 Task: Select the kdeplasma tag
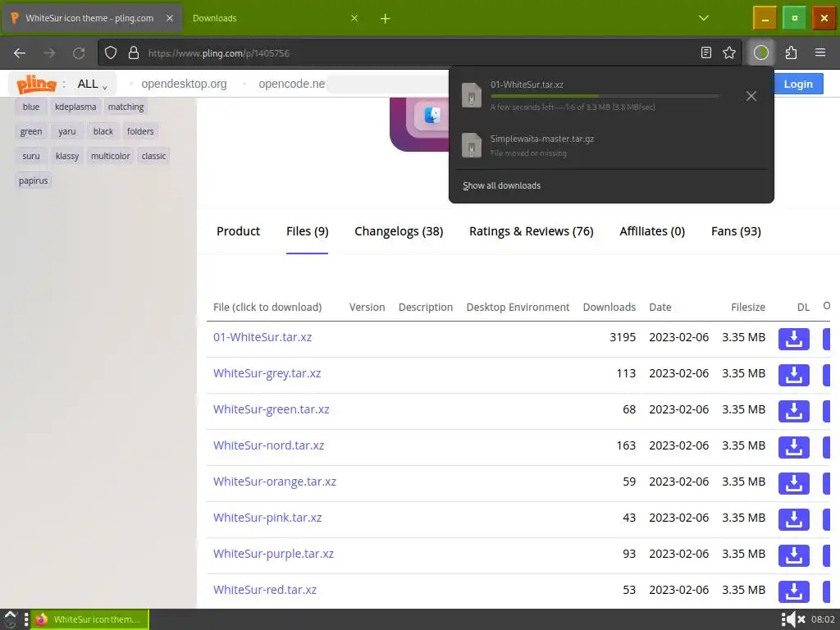75,107
